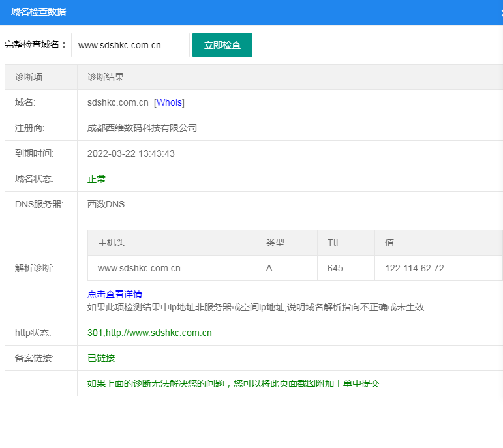Screen dimensions: 503x448
Task: Click the green 已链接 filing status
Action: [x=101, y=358]
